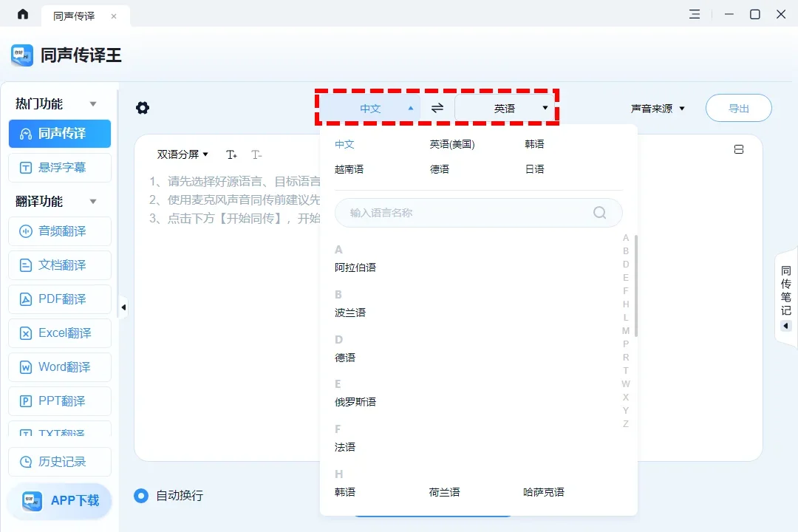Click the 同声传译王 app logo
Image resolution: width=798 pixels, height=532 pixels.
[22, 55]
